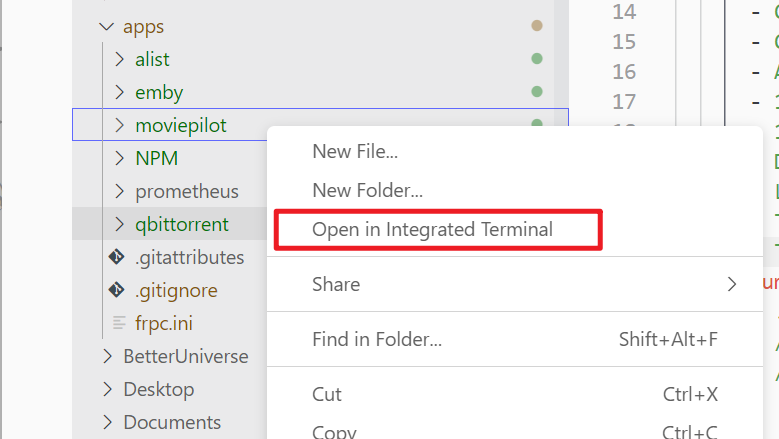Expand the emby folder chevron
Image resolution: width=779 pixels, height=439 pixels.
pos(120,93)
